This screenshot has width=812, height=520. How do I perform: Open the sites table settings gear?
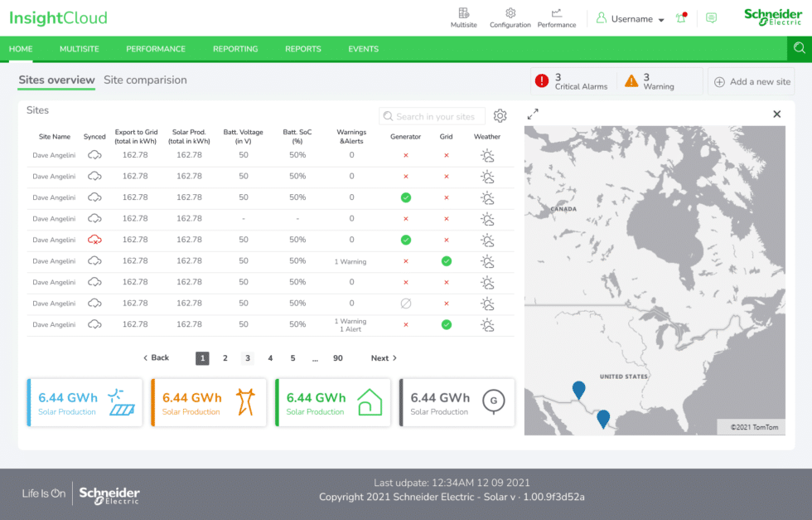[x=500, y=115]
